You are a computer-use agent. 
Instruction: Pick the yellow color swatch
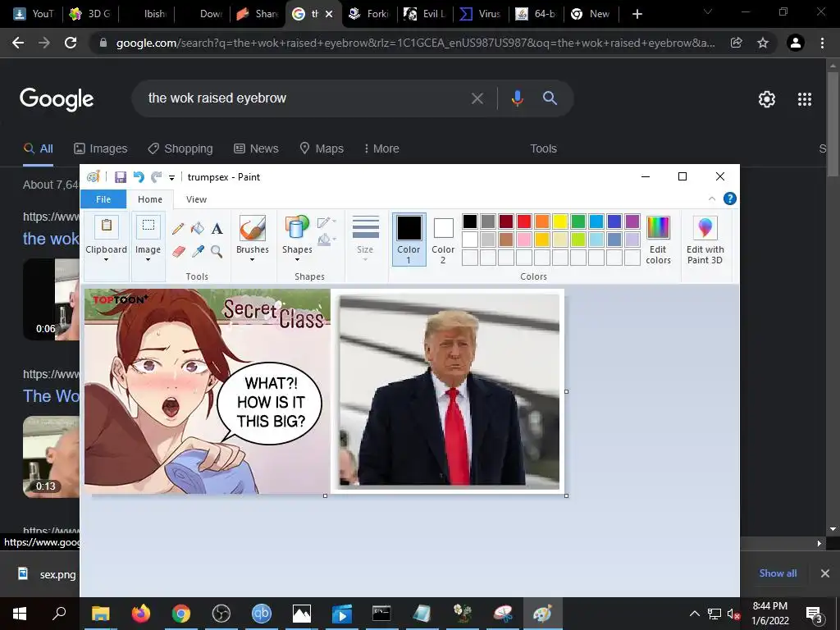click(x=559, y=221)
